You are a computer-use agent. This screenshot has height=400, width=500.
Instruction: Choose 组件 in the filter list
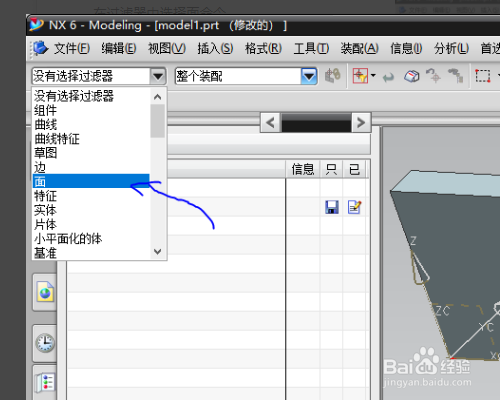click(x=91, y=110)
